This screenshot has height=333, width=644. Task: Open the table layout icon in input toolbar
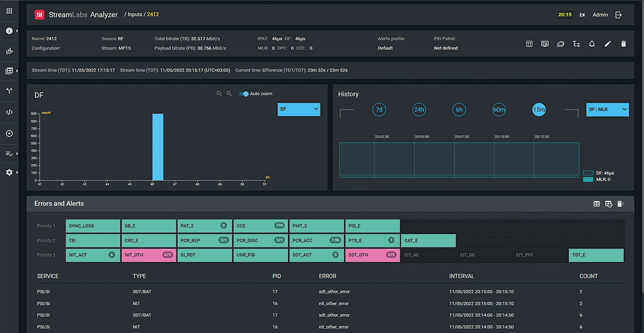point(529,44)
